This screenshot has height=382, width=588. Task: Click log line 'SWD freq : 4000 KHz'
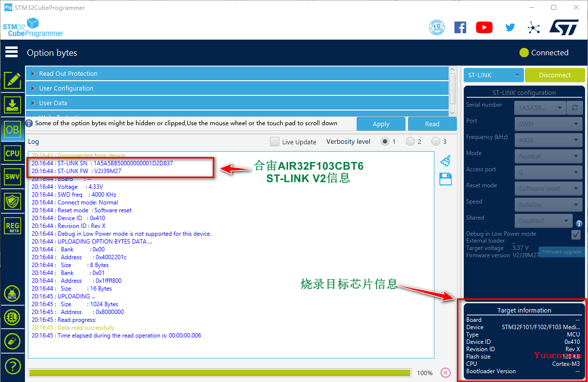pyautogui.click(x=74, y=195)
